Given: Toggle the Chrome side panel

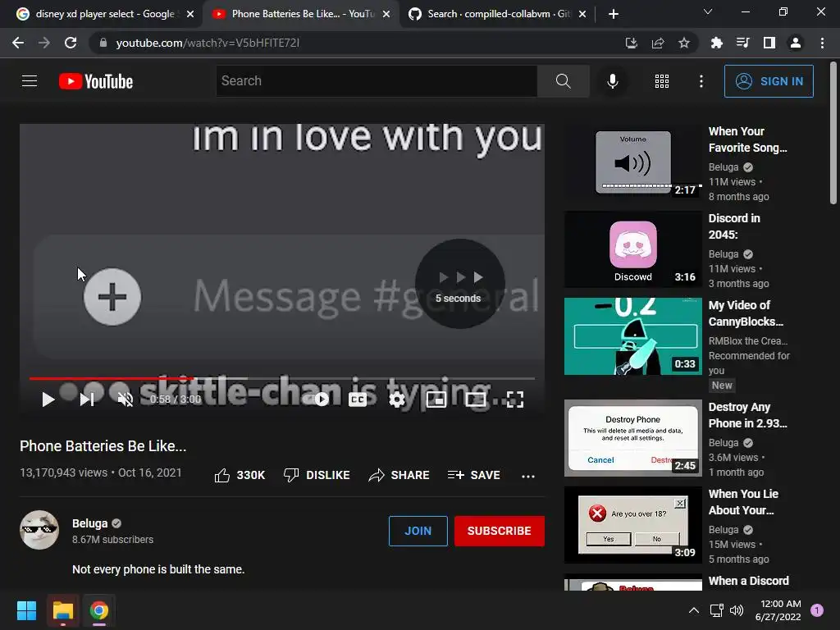Looking at the screenshot, I should [x=769, y=43].
